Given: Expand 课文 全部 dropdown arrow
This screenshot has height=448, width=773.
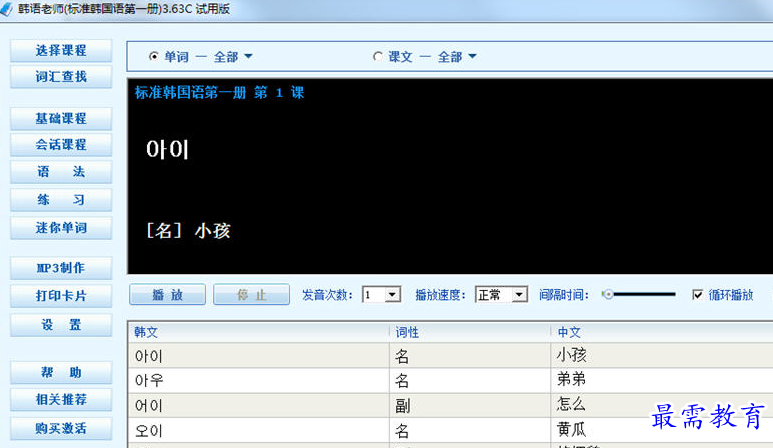Looking at the screenshot, I should [472, 56].
